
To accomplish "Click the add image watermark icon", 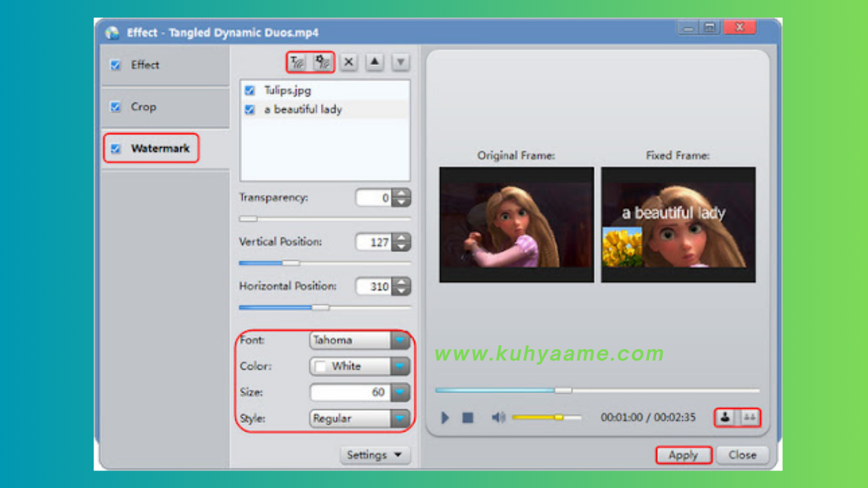I will [322, 62].
